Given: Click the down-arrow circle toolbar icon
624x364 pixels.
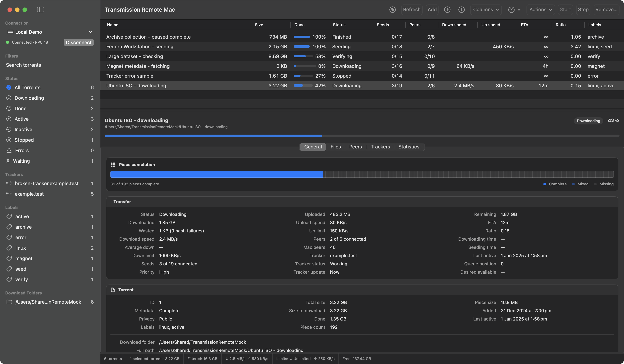Looking at the screenshot, I should coord(461,10).
